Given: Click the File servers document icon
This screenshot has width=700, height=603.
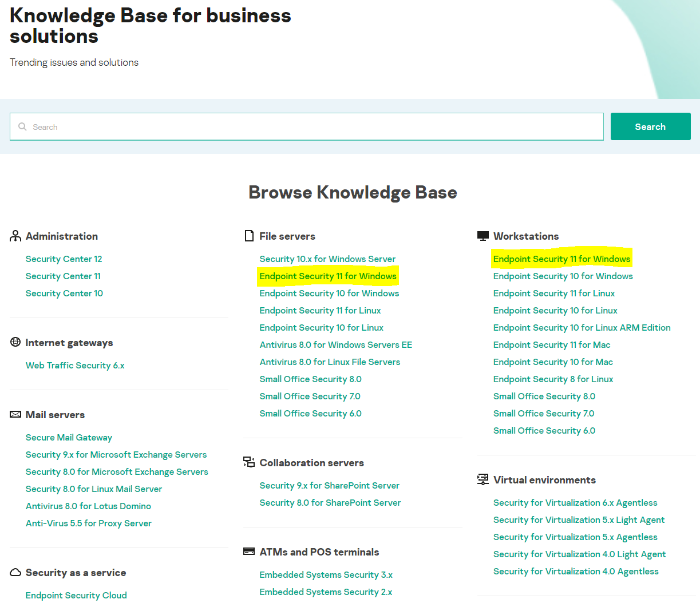Looking at the screenshot, I should tap(249, 236).
